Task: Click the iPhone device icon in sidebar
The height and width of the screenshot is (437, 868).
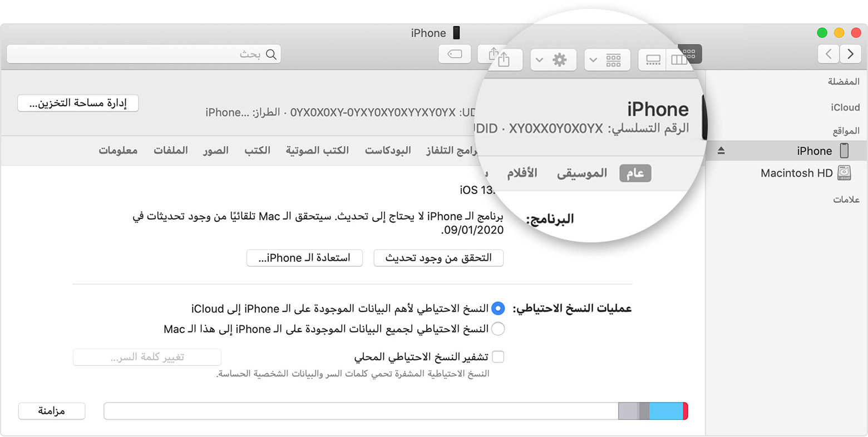Action: coord(844,151)
